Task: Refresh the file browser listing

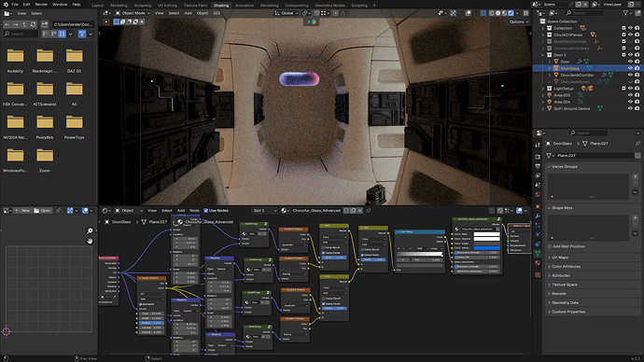Action: 34,24
